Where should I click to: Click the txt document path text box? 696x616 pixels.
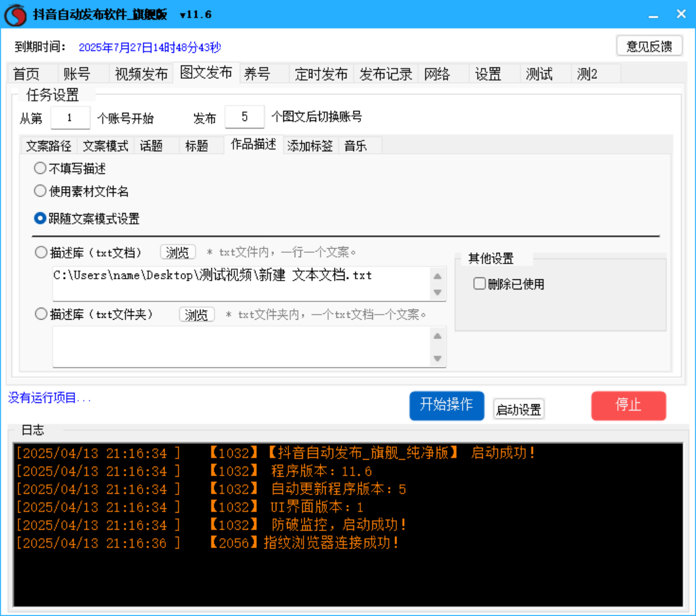(242, 283)
